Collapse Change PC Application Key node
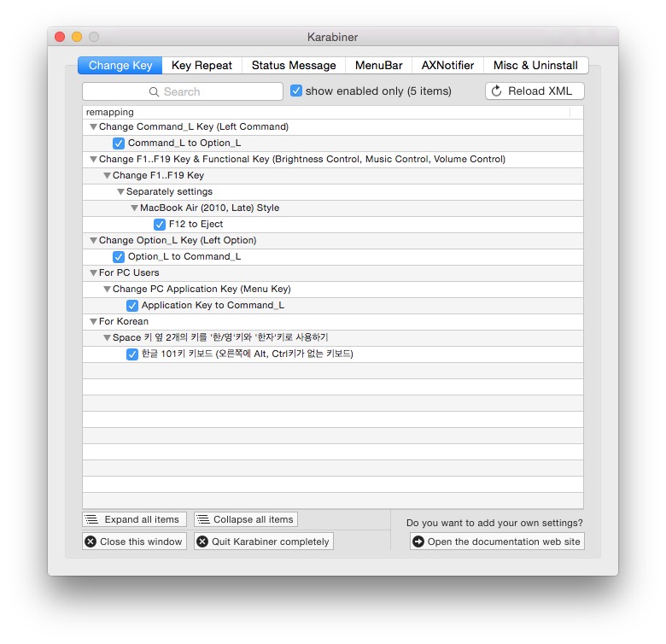The width and height of the screenshot is (666, 644). pyautogui.click(x=107, y=289)
